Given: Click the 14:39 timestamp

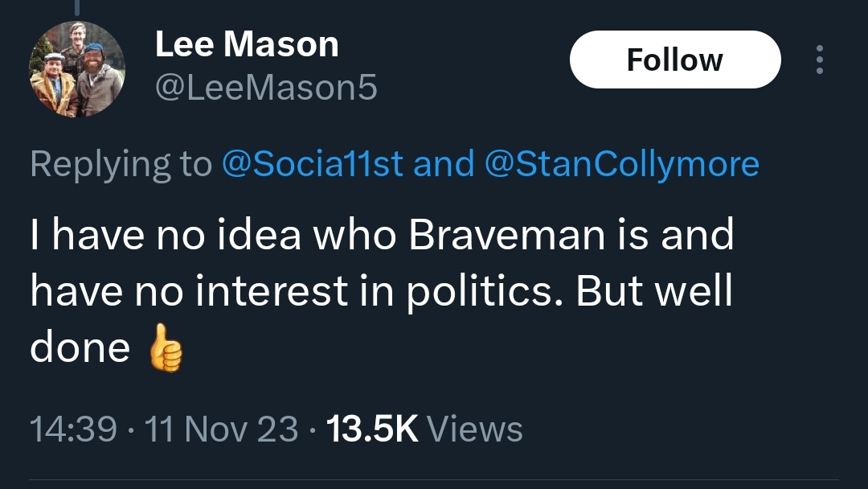Looking at the screenshot, I should tap(73, 429).
